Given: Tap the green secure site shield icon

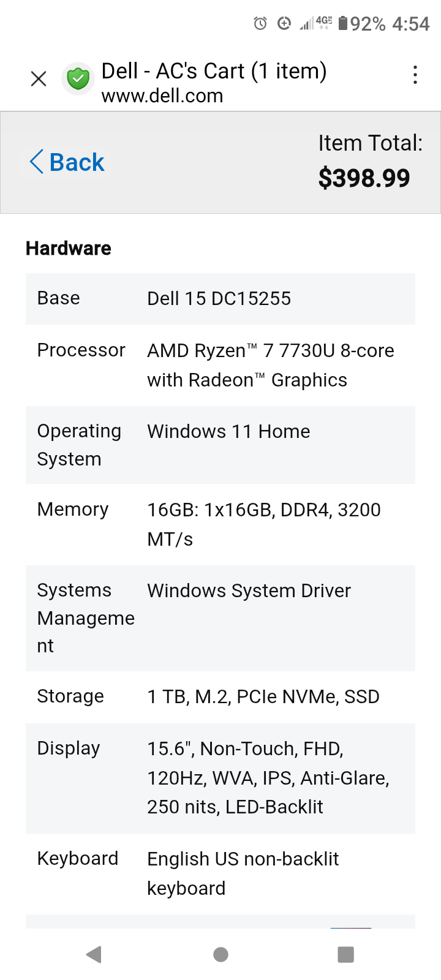Looking at the screenshot, I should coord(78,79).
